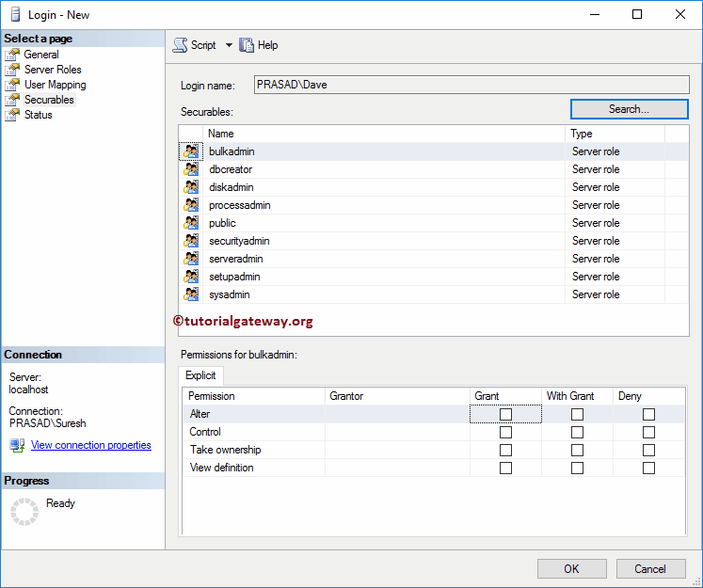703x588 pixels.
Task: Tick With Grant for Control permission
Action: tap(577, 432)
